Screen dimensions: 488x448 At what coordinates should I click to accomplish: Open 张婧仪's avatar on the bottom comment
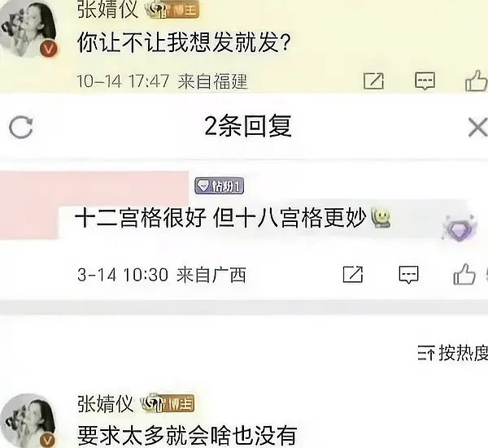tap(29, 420)
